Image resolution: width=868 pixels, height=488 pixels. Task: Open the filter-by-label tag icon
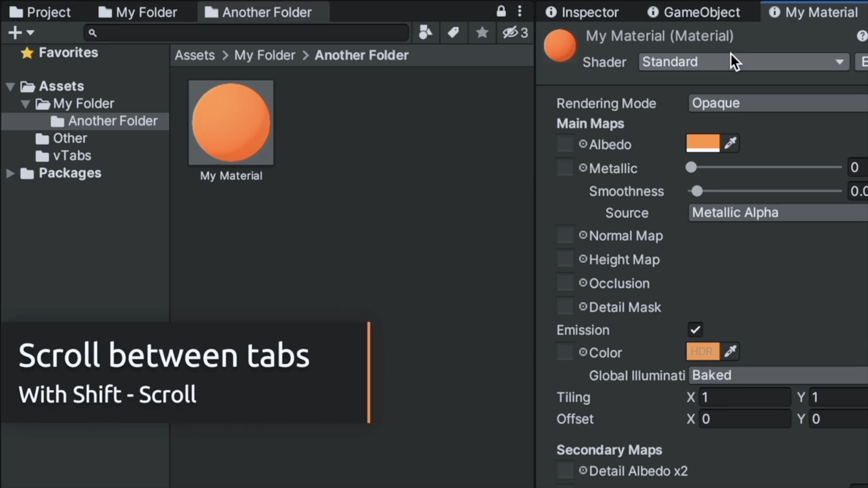point(453,32)
